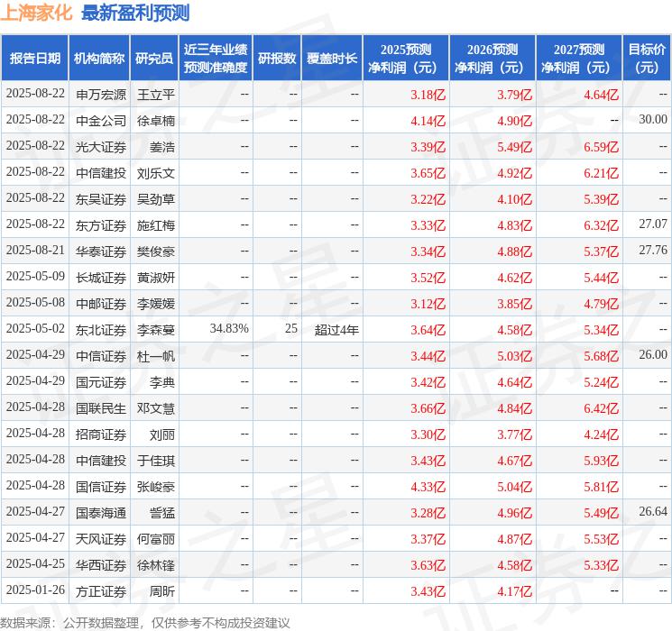672x631 pixels.
Task: Select institution 国元证券
Action: 101,381
